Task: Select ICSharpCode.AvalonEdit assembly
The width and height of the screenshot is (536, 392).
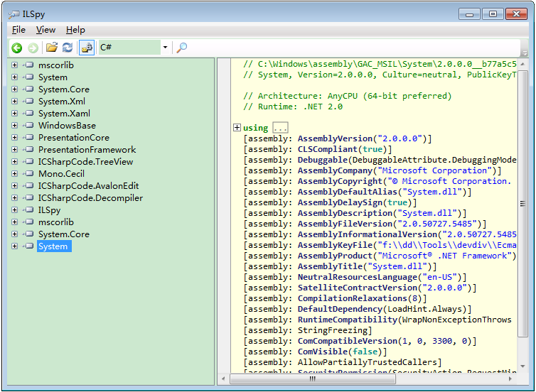Action: coord(88,186)
